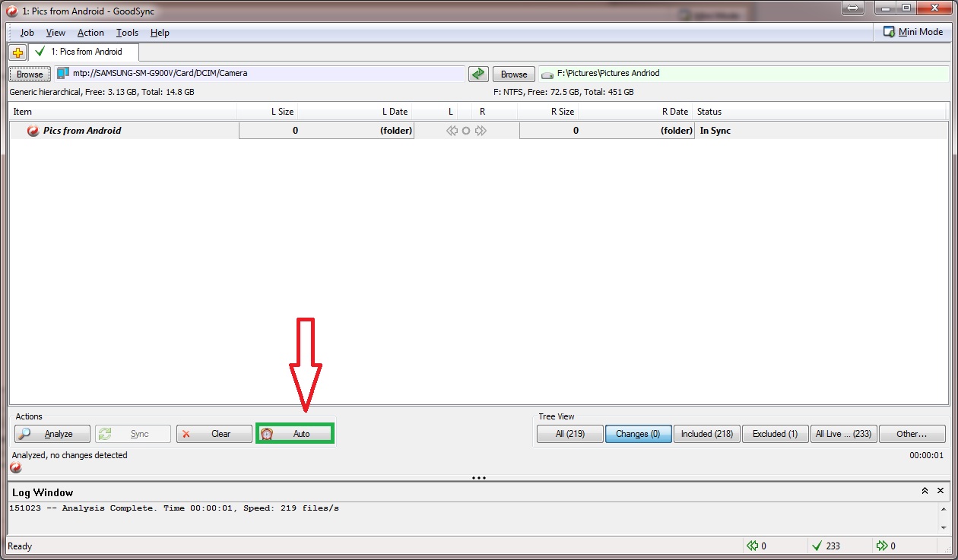Screen dimensions: 958x560
Task: Toggle the Changes (0) filter
Action: (x=639, y=434)
